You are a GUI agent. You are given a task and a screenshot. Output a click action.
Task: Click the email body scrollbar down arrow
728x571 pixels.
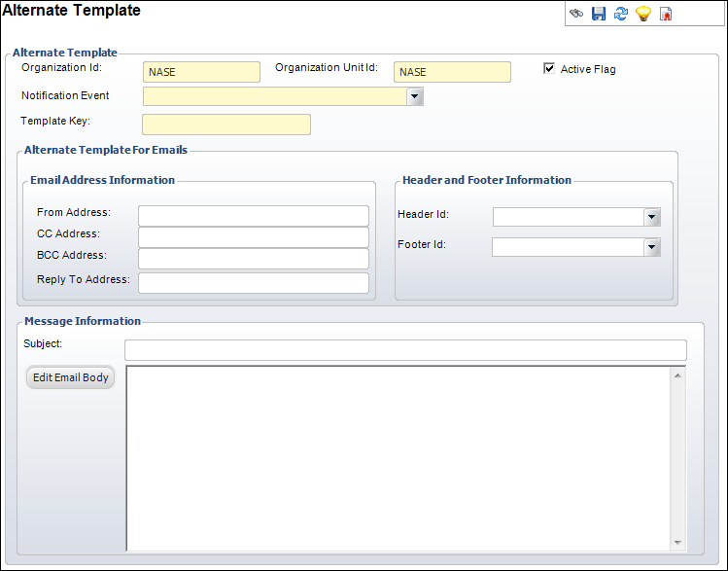[678, 543]
